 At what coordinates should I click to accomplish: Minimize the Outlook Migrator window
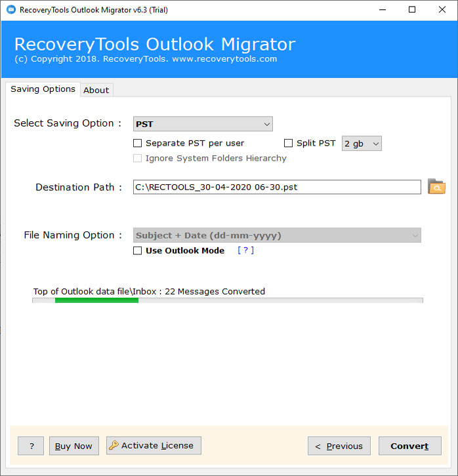coord(383,10)
